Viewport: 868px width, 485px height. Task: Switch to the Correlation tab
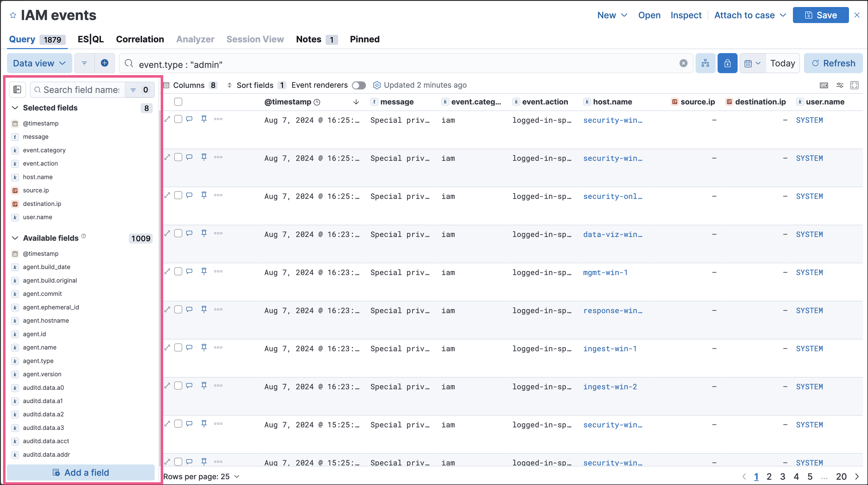coord(140,39)
